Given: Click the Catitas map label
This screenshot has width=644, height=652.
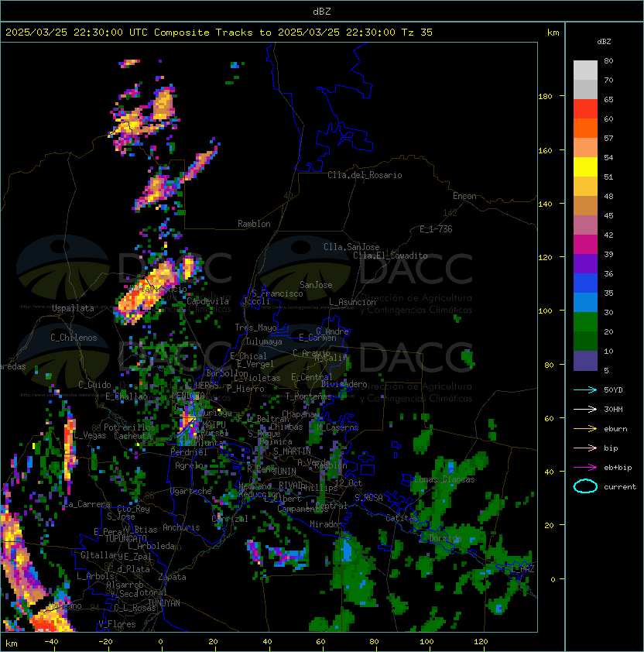Looking at the screenshot, I should pos(400,518).
